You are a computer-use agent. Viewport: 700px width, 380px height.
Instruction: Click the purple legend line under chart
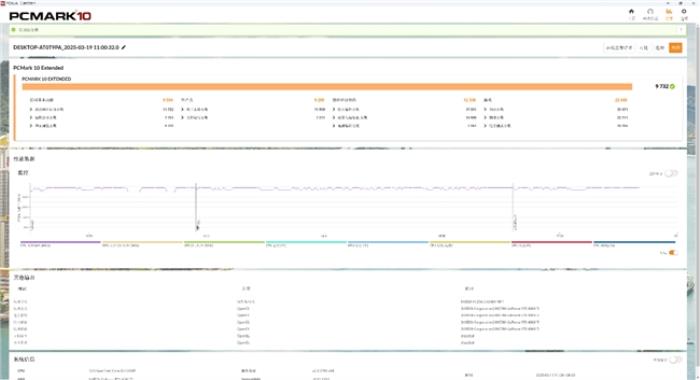coord(60,242)
